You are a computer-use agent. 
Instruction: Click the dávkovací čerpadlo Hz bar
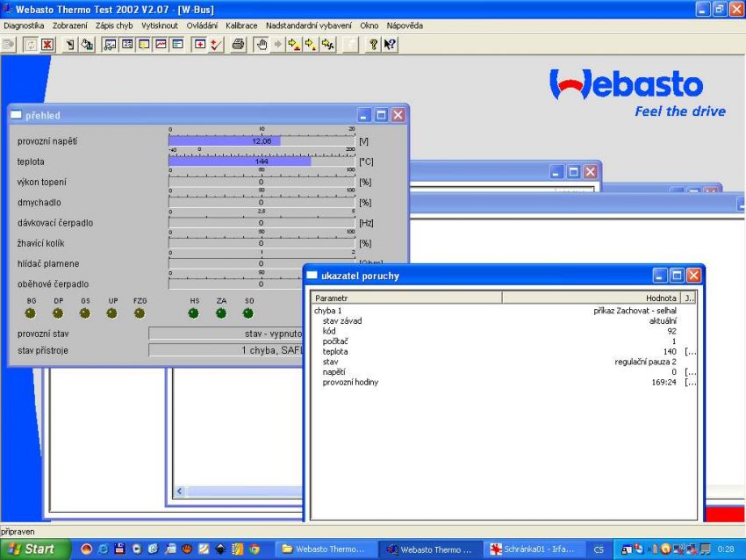click(262, 223)
